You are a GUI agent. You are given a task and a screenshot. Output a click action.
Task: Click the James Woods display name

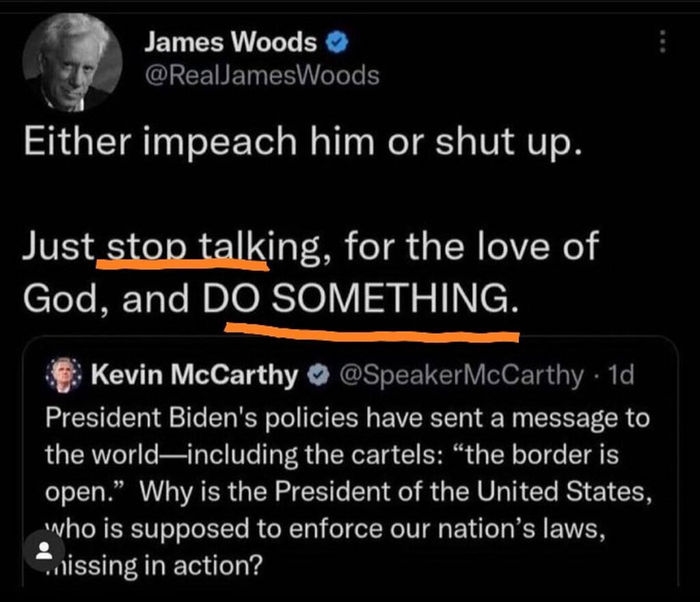(230, 42)
